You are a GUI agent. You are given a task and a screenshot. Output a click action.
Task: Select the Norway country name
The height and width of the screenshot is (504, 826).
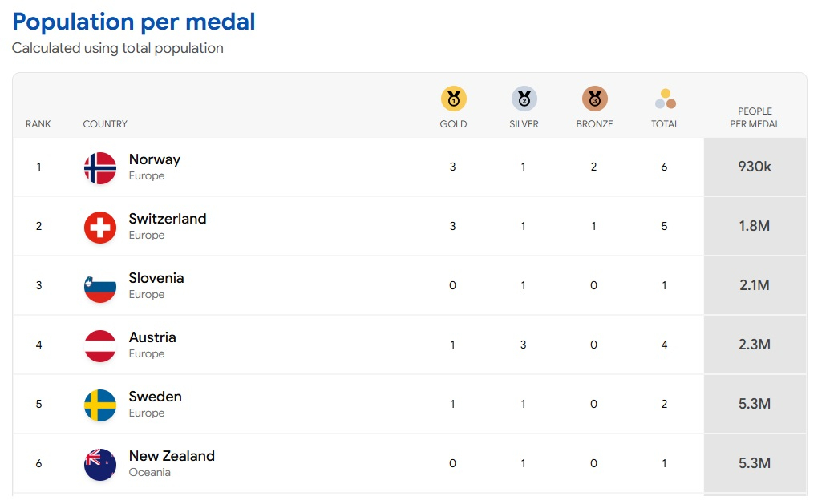point(155,159)
